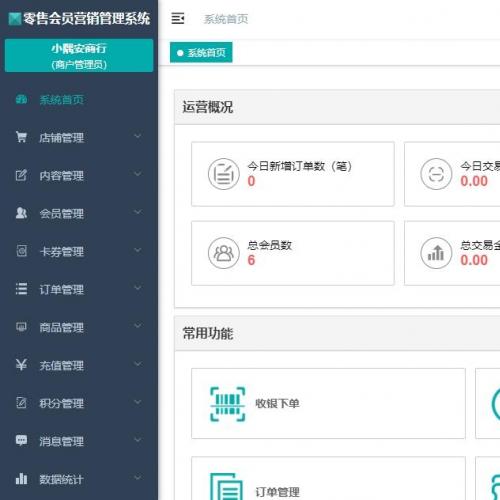Switch to the 系统首页 tab

(201, 52)
